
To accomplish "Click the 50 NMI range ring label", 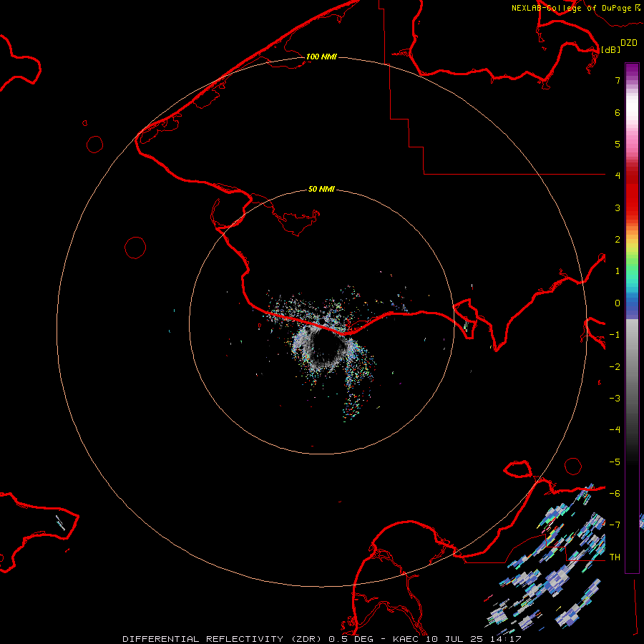I will click(321, 189).
